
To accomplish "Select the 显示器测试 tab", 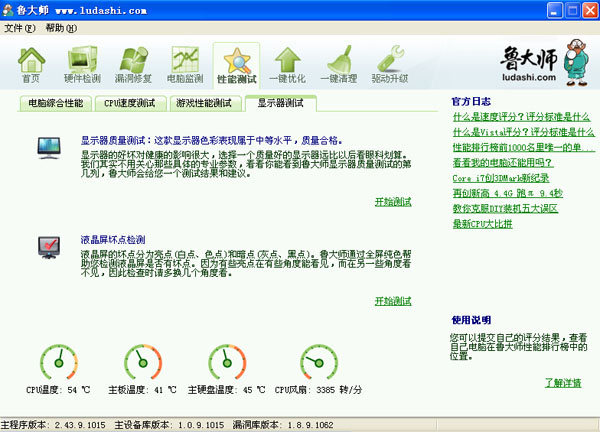I will point(280,103).
